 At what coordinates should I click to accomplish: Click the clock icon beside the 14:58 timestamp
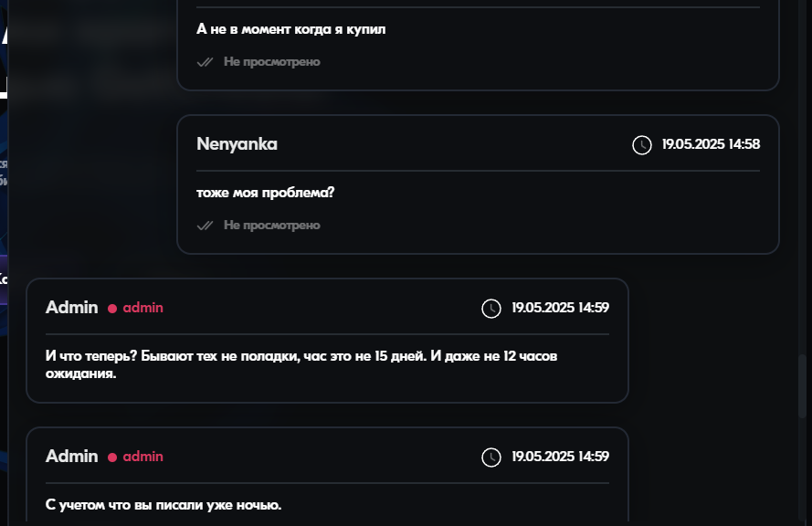tap(642, 144)
